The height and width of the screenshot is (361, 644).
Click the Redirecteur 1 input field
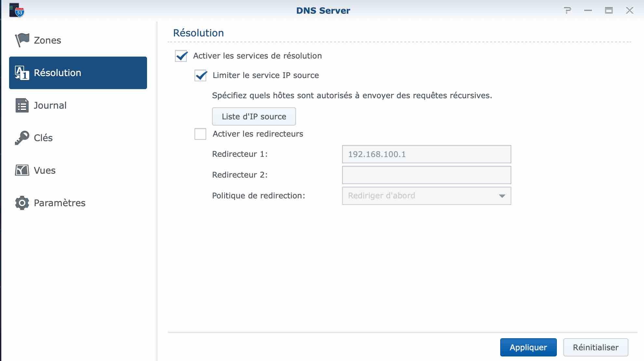click(x=426, y=154)
